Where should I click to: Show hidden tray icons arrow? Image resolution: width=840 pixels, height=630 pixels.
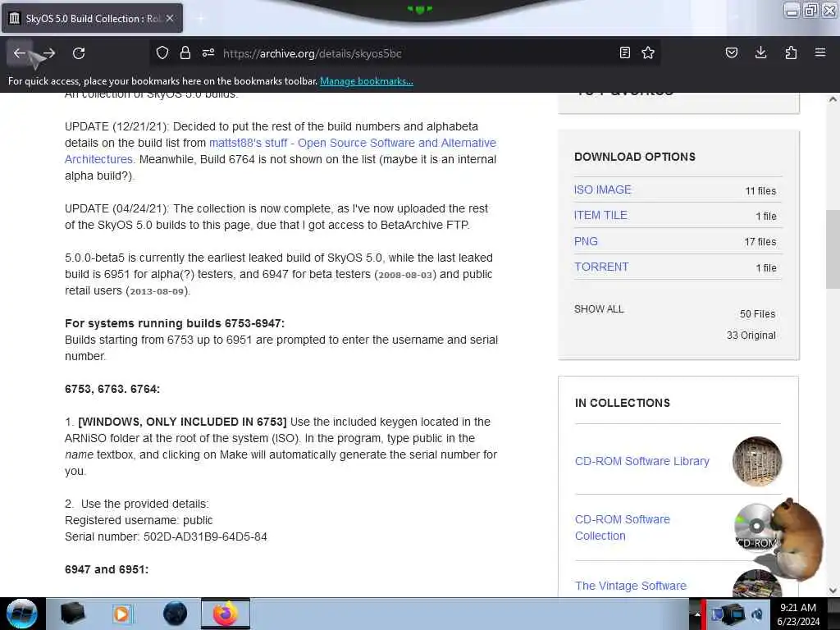(697, 614)
